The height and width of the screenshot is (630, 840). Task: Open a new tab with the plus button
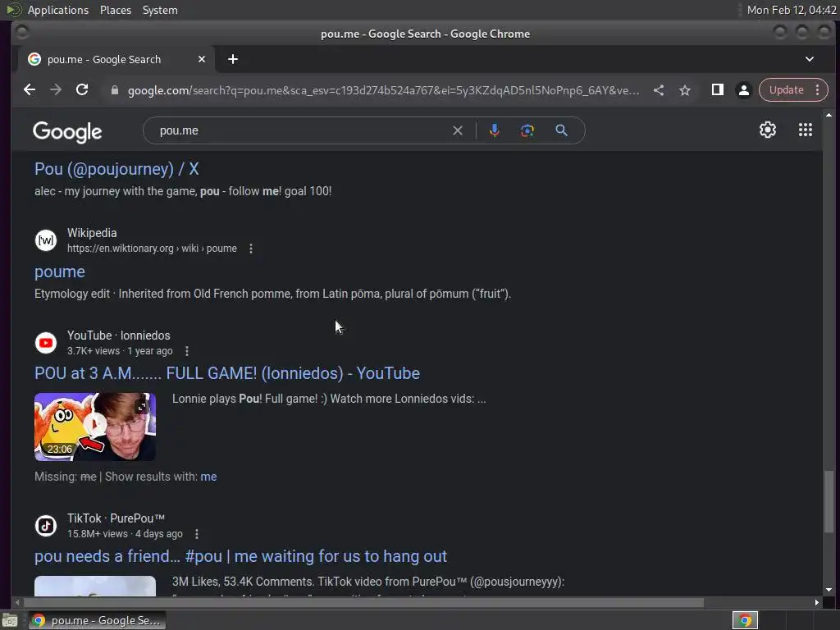coord(232,59)
